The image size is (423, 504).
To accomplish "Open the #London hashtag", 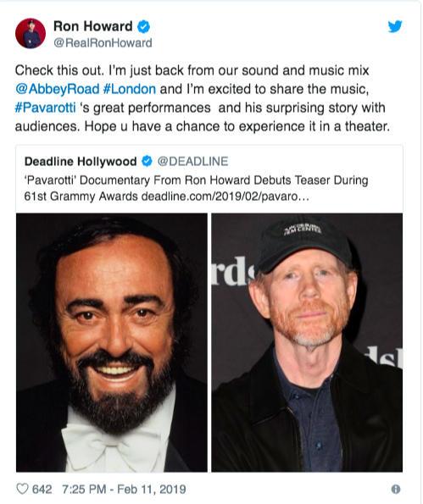I will pyautogui.click(x=130, y=89).
